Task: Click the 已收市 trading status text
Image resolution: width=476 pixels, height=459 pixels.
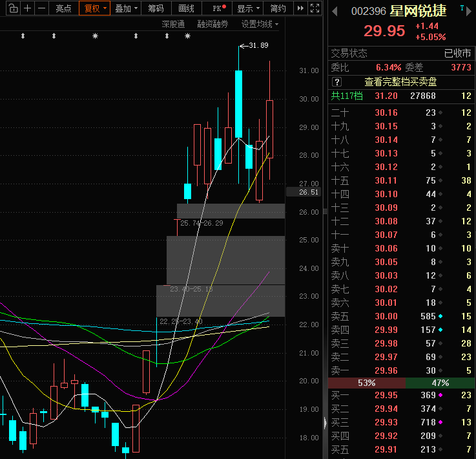Action: pos(457,54)
